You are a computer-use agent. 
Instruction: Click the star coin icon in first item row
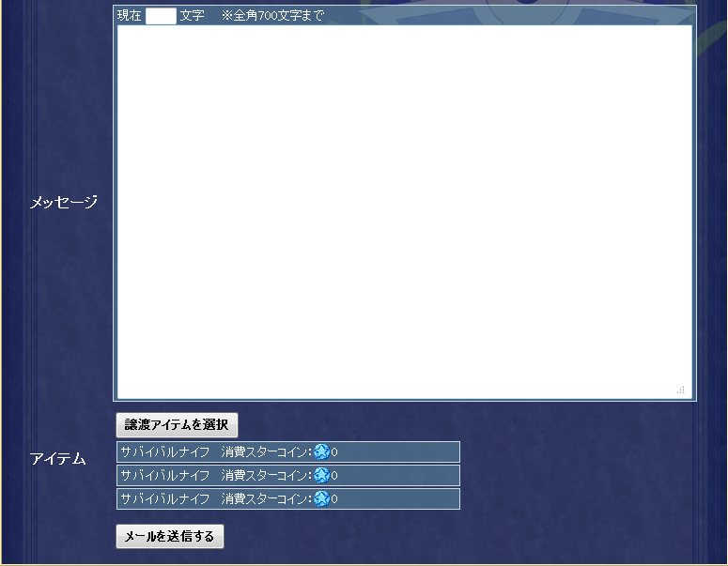(x=321, y=451)
